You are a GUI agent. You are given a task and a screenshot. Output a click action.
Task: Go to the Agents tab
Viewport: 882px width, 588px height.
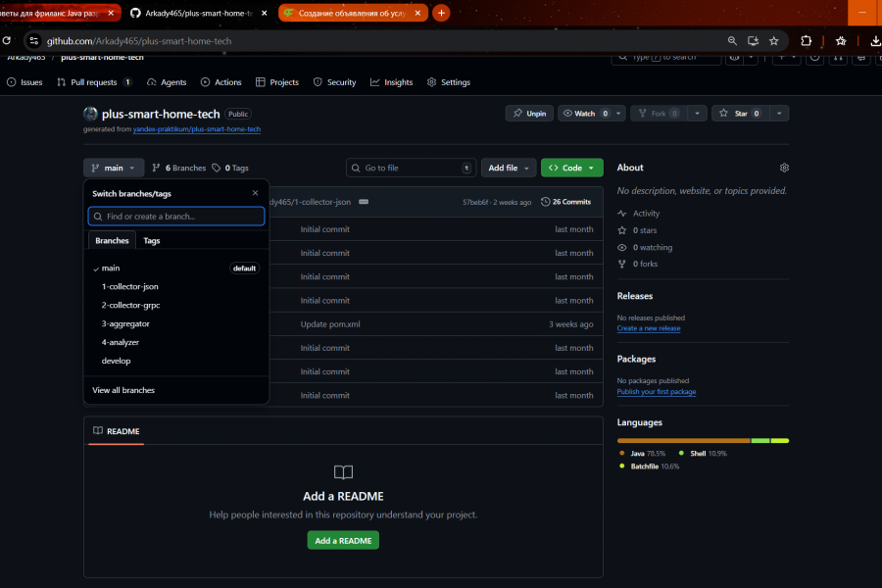[167, 82]
